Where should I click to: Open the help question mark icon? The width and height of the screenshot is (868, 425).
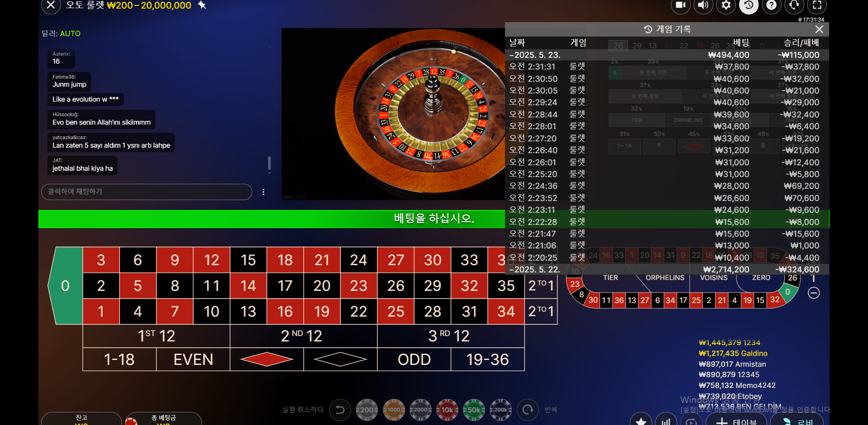pos(772,5)
